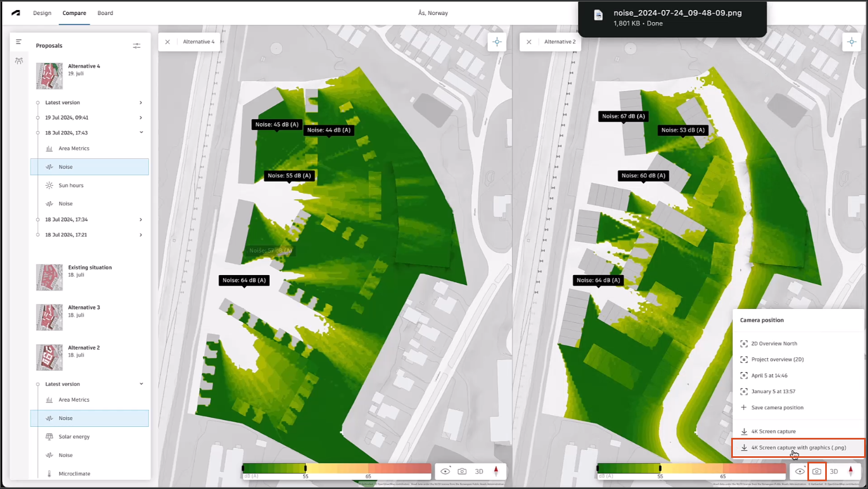Click the Alternative 2 view label

click(x=560, y=42)
